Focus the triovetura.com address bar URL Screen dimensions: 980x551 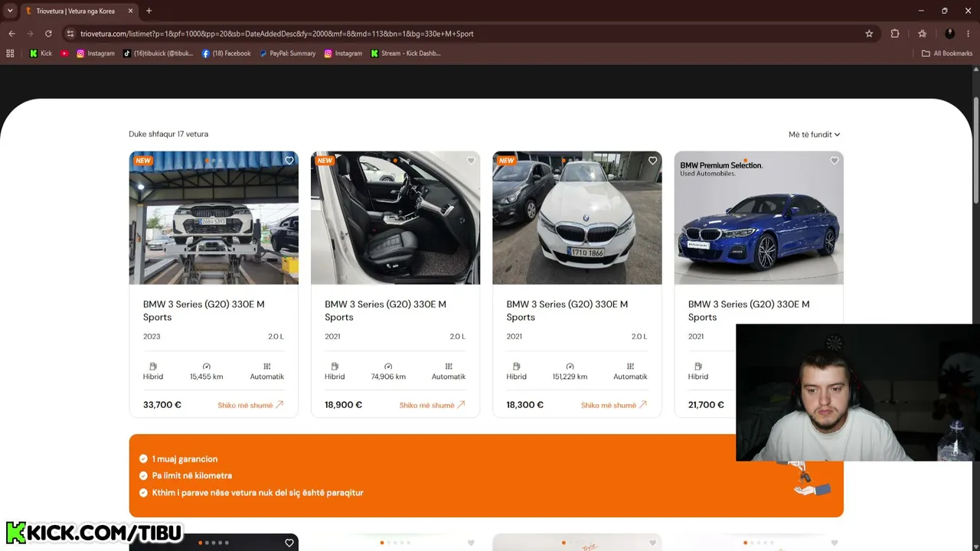(x=276, y=34)
